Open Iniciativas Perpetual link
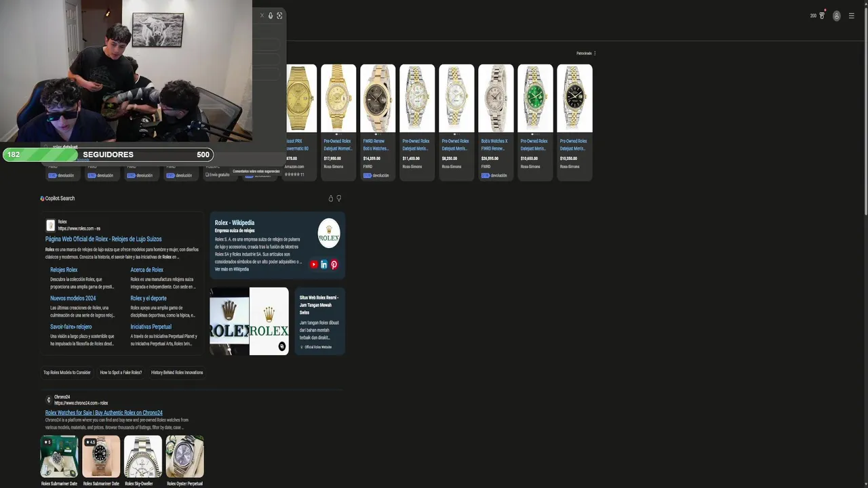The height and width of the screenshot is (488, 868). 151,327
